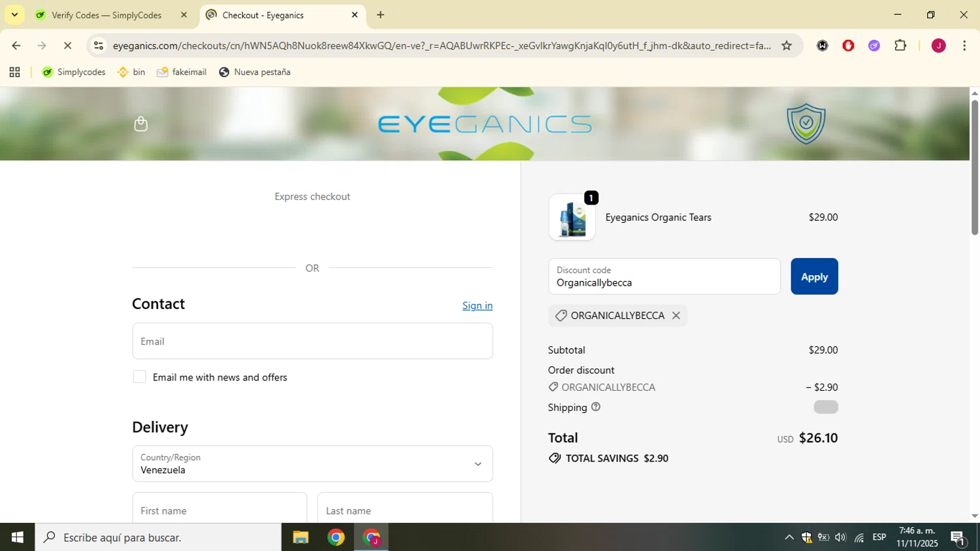Open the Windows Start menu
Screen dimensions: 980x551
[x=17, y=537]
